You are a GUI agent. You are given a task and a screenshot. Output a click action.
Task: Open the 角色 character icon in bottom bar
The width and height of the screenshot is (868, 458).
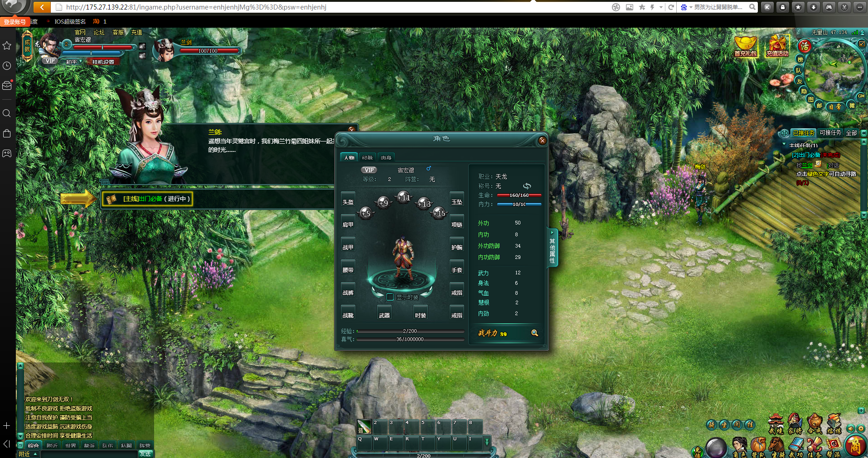click(x=739, y=446)
